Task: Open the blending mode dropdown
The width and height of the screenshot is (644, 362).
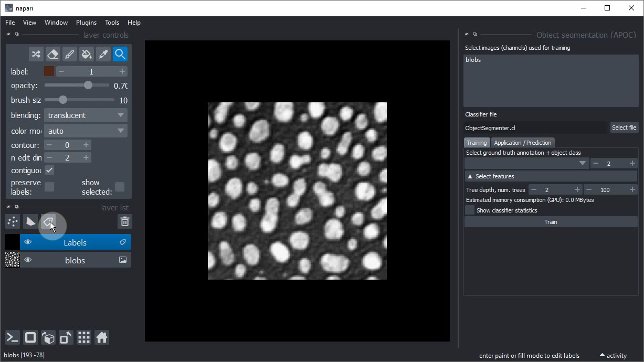Action: tap(86, 115)
